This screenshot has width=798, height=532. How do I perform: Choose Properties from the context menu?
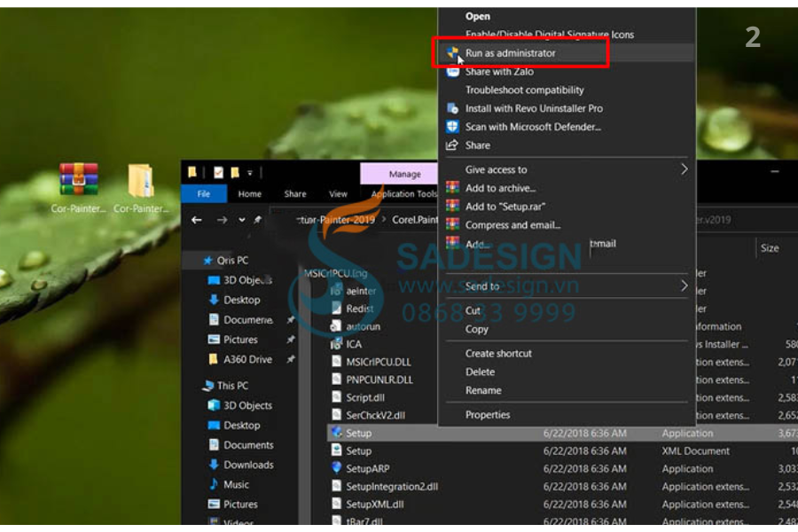point(488,414)
